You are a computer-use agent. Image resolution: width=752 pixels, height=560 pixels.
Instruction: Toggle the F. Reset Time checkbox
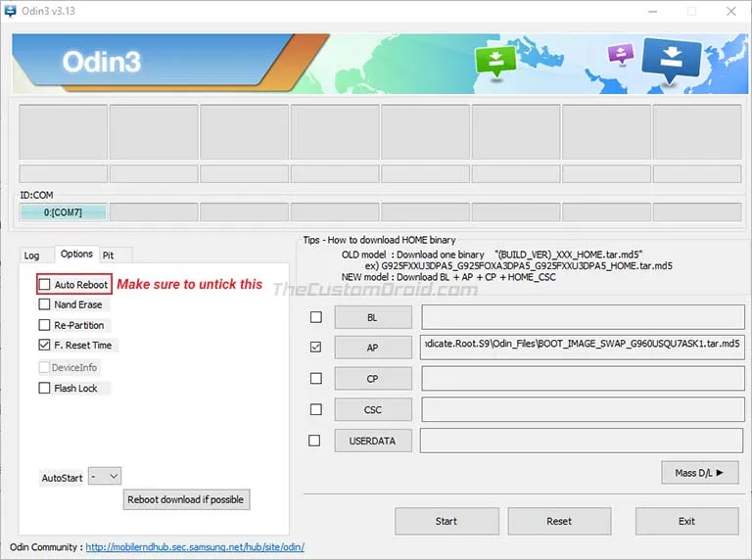point(44,345)
